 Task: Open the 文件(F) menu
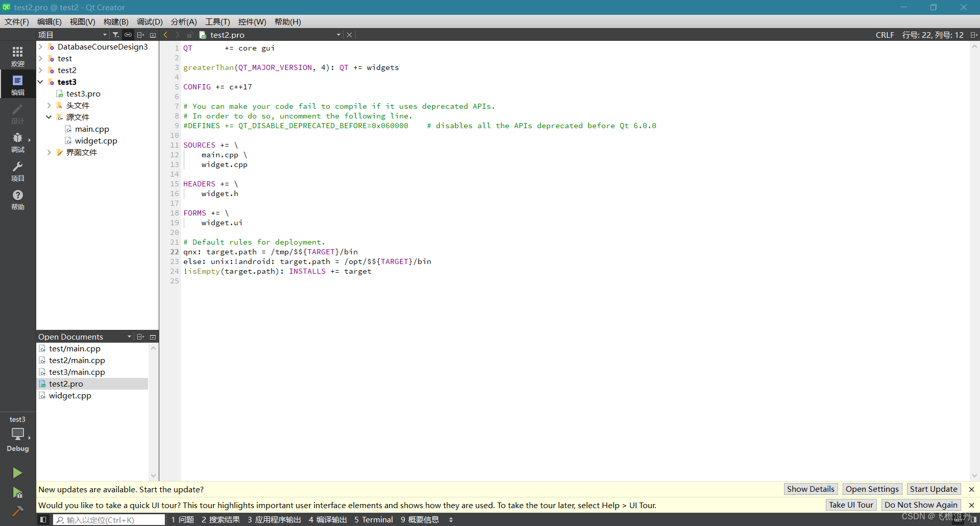tap(17, 21)
